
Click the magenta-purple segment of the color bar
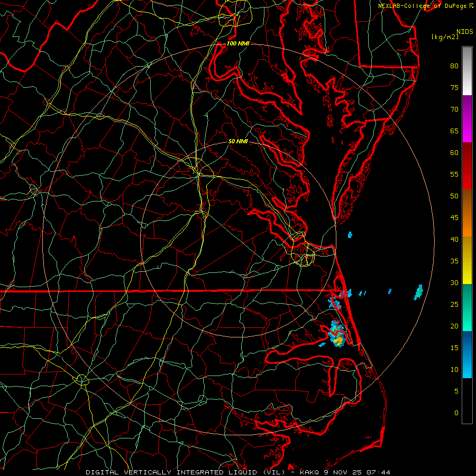(x=467, y=118)
